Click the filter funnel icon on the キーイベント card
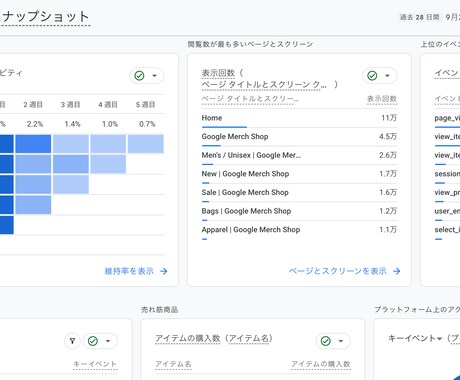460x380 pixels. click(72, 341)
